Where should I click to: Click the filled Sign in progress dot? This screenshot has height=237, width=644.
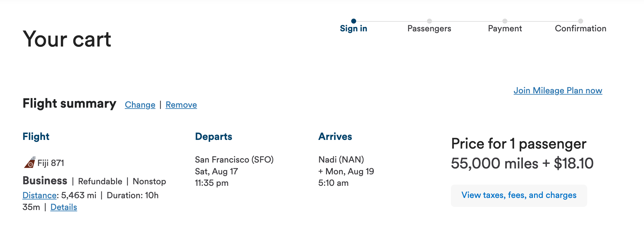tap(354, 21)
